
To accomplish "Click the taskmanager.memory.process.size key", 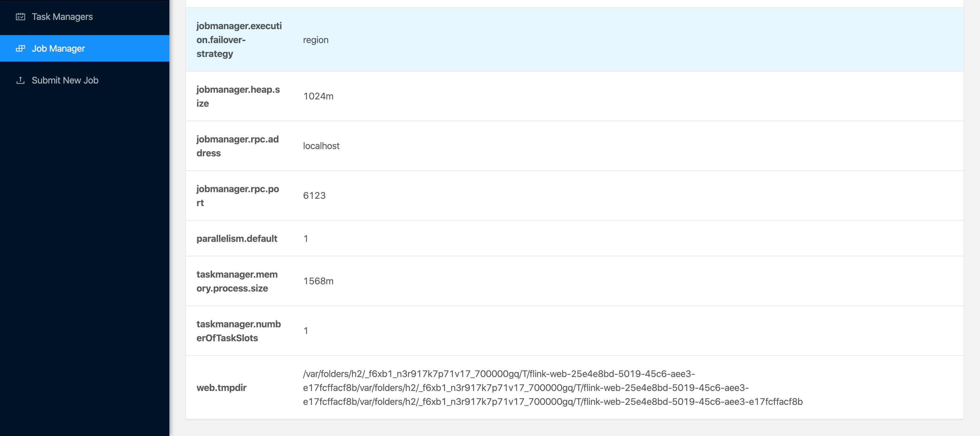I will click(x=237, y=281).
